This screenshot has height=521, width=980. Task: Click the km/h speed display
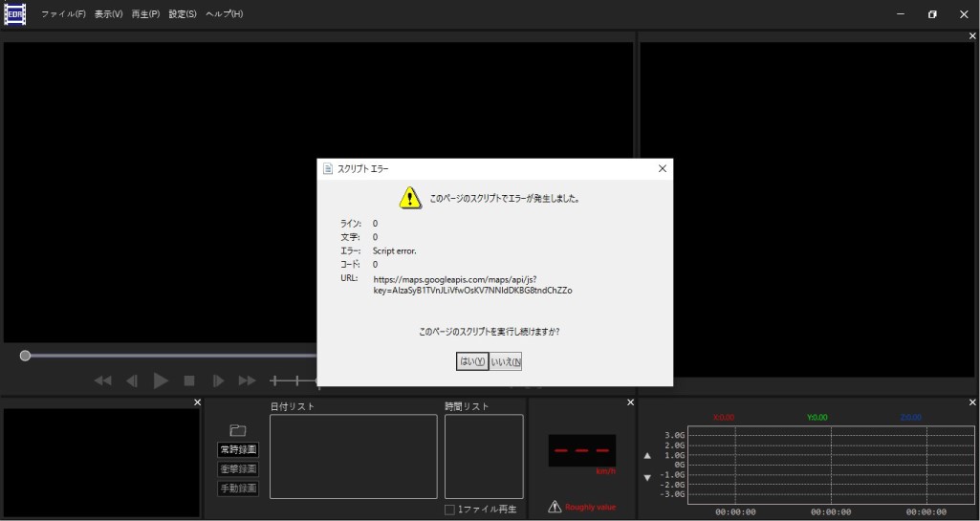coord(582,451)
